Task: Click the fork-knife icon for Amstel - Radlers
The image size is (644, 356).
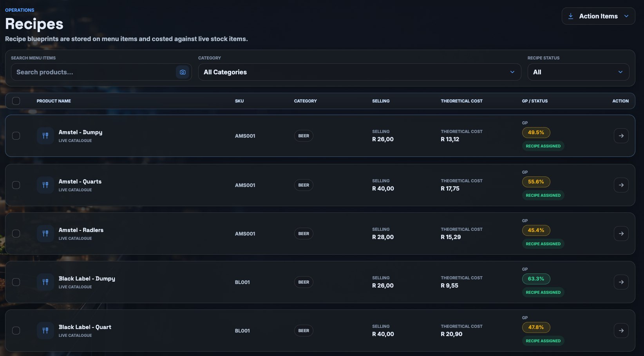Action: [45, 234]
